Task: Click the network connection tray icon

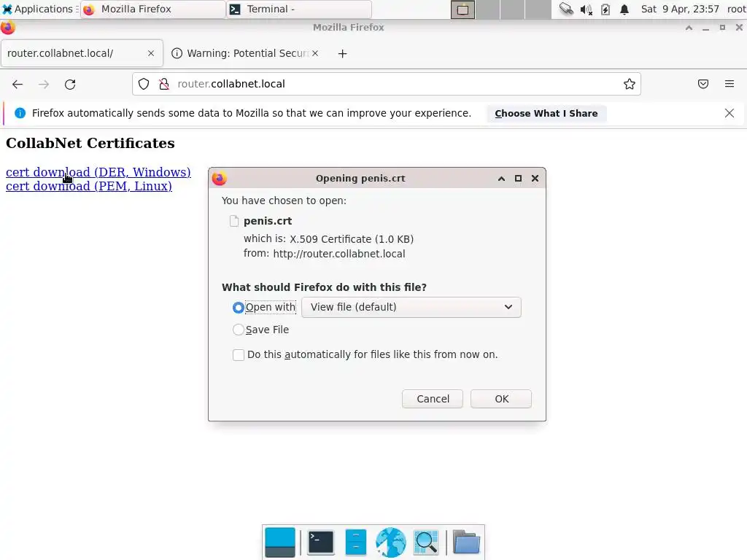Action: 566,9
